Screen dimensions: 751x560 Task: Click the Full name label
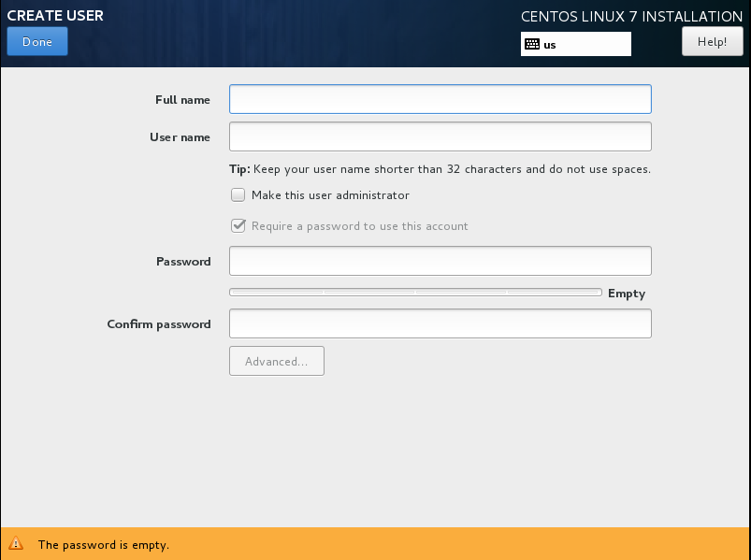click(182, 99)
